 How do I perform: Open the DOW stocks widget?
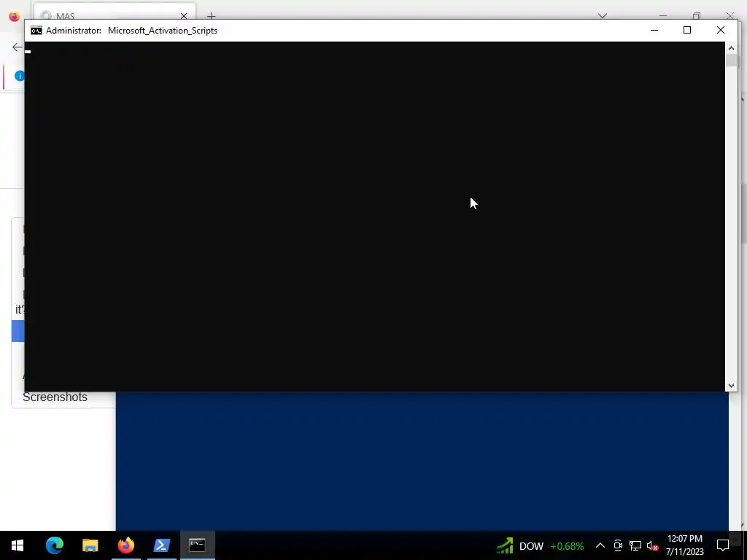tap(541, 545)
